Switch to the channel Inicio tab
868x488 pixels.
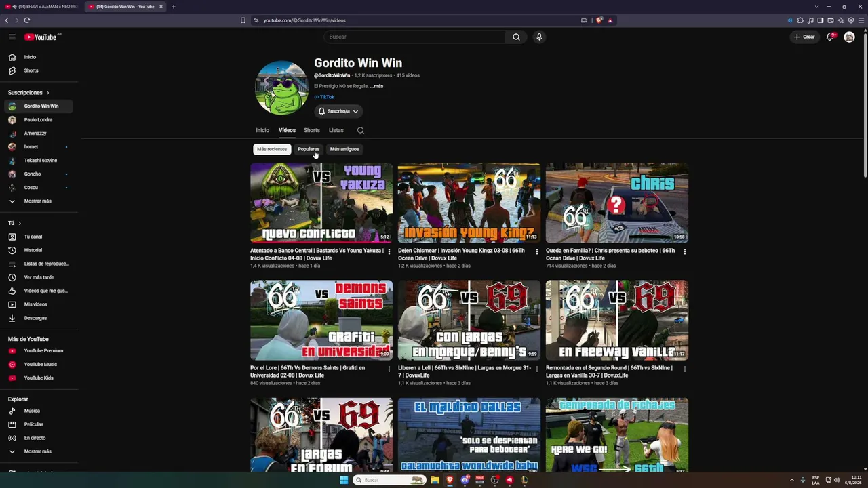(x=262, y=130)
